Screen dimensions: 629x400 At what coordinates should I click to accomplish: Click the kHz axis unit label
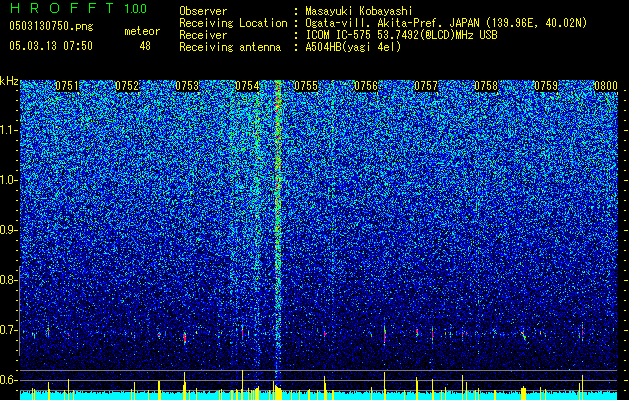click(9, 81)
